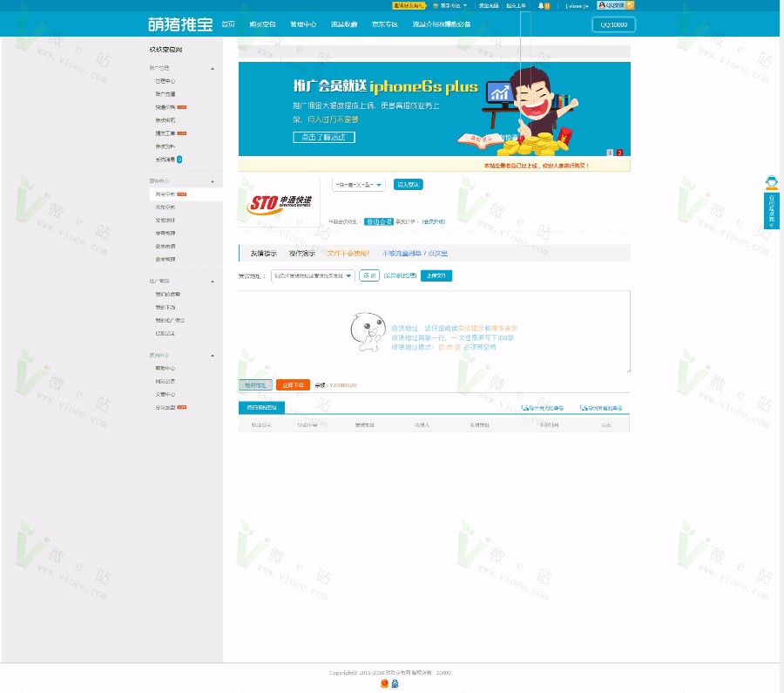Click the blue 0 message-count badge in sidebar
The width and height of the screenshot is (784, 693).
179,160
